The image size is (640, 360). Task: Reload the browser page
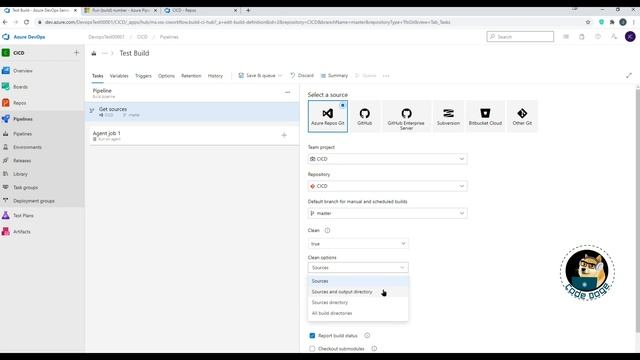[27, 22]
